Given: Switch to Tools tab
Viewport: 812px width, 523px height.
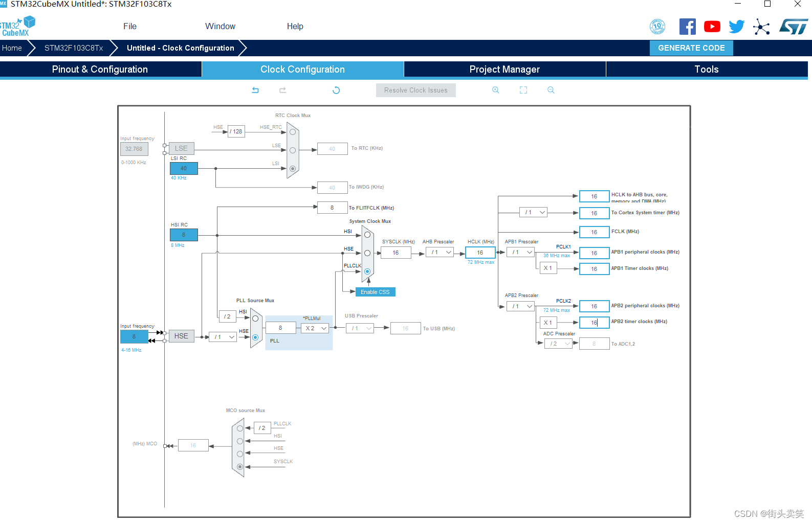Looking at the screenshot, I should click(707, 70).
